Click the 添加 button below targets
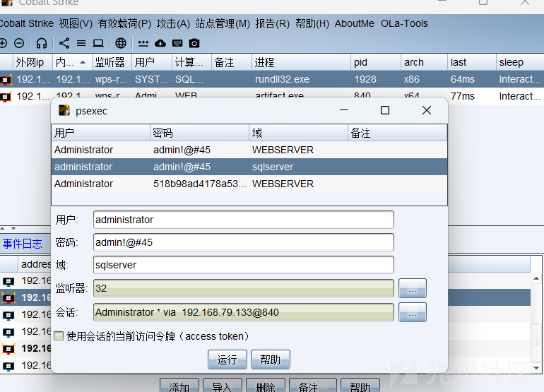Image resolution: width=544 pixels, height=392 pixels. coord(179,386)
